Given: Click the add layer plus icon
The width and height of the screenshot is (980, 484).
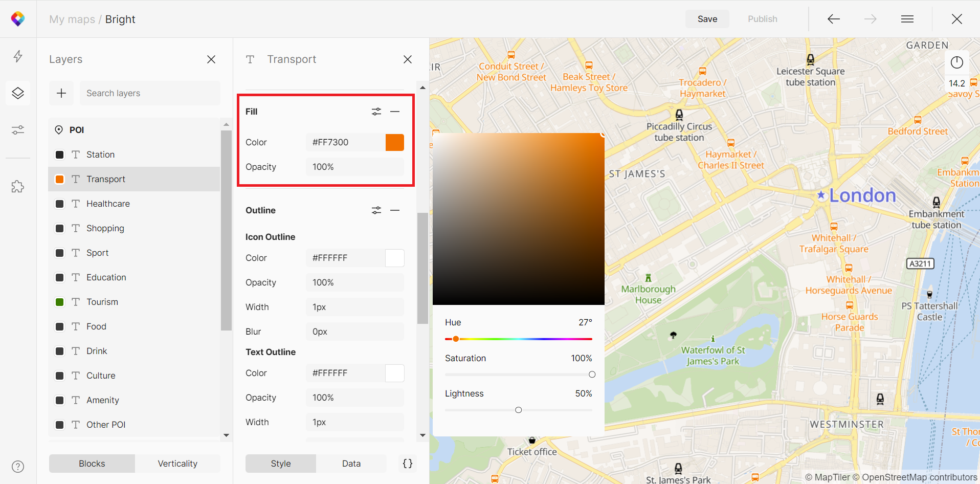Looking at the screenshot, I should 61,93.
